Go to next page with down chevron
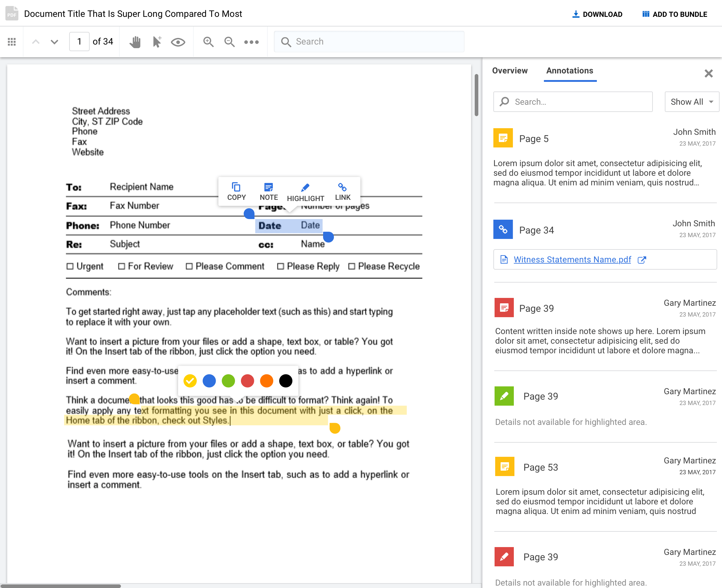 pyautogui.click(x=54, y=42)
